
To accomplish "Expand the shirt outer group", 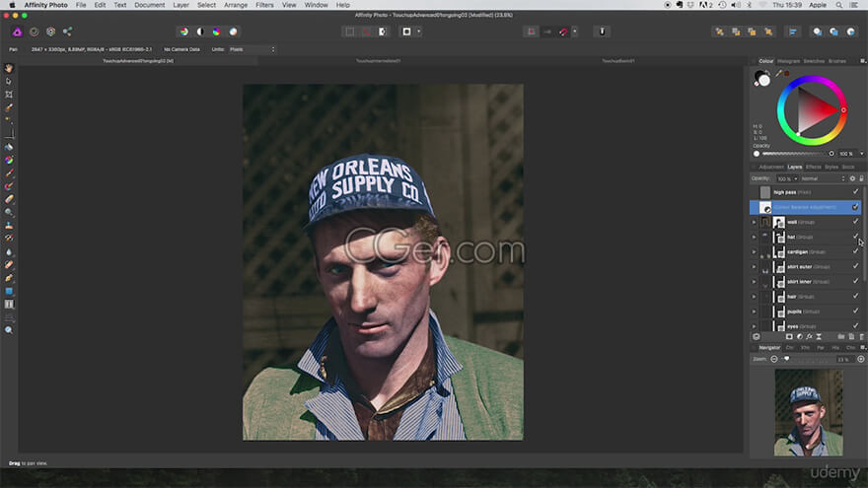I will click(x=754, y=267).
